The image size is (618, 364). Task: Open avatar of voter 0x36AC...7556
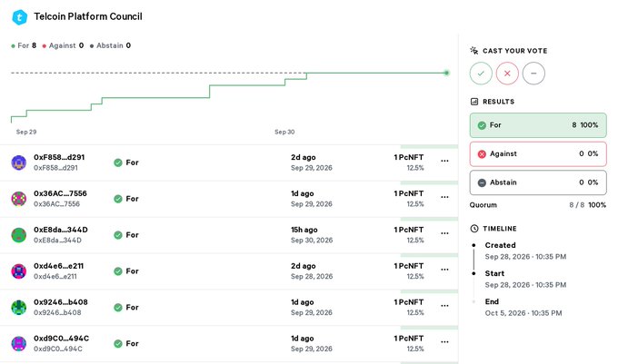tap(18, 199)
